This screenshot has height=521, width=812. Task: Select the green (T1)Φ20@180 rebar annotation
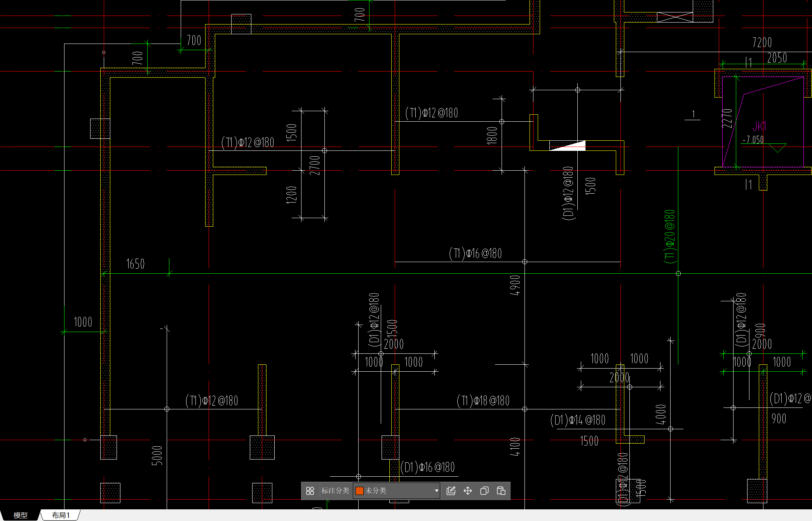[670, 236]
